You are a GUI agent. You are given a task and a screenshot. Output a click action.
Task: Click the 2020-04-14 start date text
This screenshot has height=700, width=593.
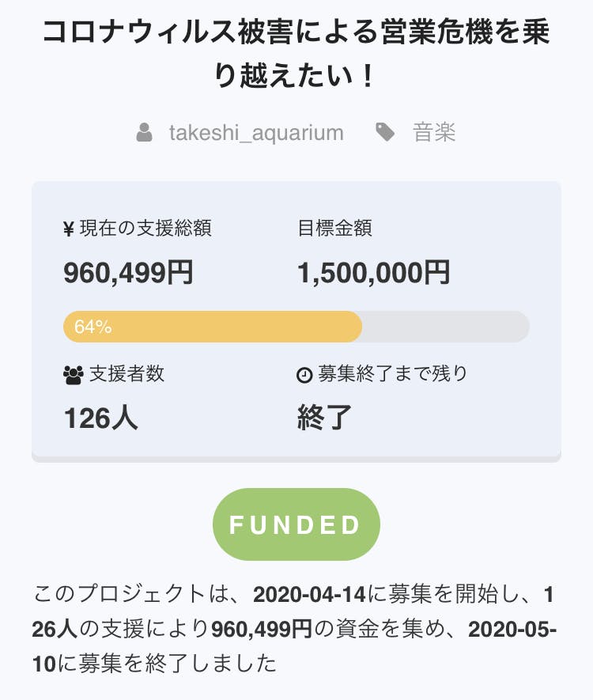click(x=317, y=594)
